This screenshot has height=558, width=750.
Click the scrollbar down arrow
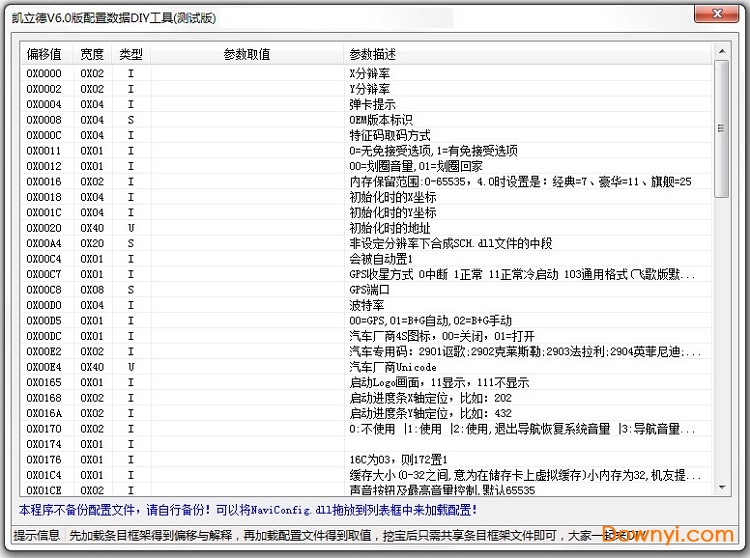tap(721, 487)
